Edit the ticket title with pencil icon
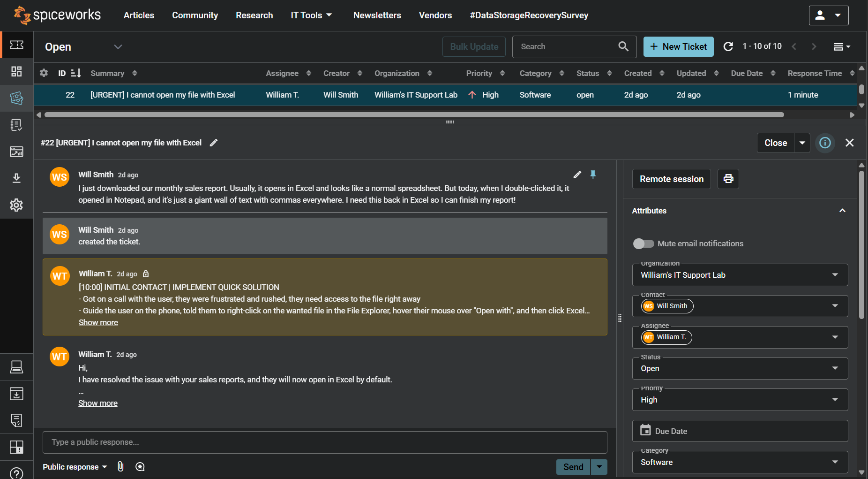868x479 pixels. coord(214,143)
